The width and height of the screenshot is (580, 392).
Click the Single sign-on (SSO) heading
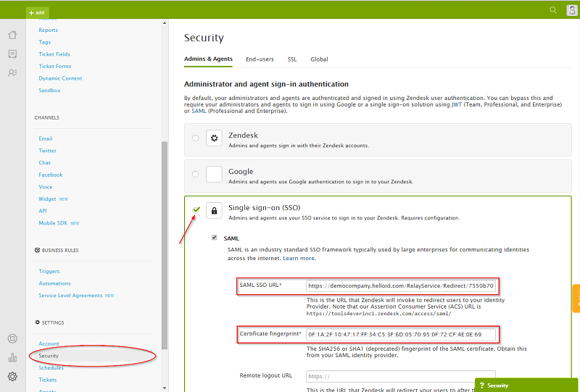tap(265, 208)
